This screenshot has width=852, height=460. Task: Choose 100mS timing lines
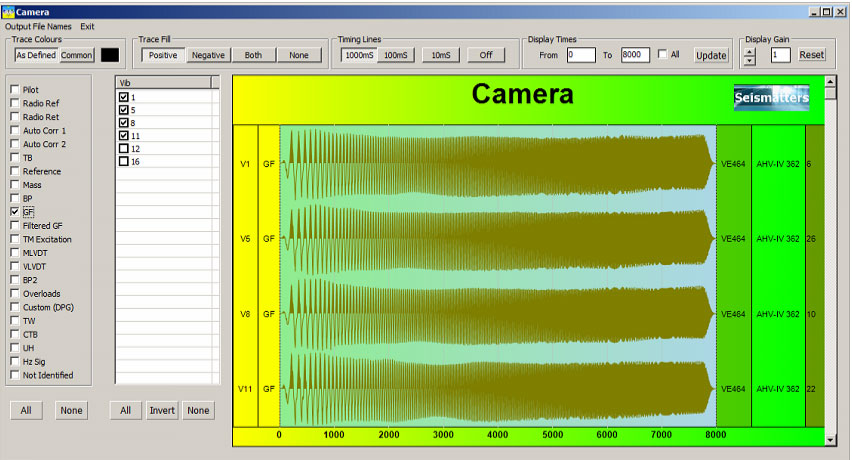396,55
